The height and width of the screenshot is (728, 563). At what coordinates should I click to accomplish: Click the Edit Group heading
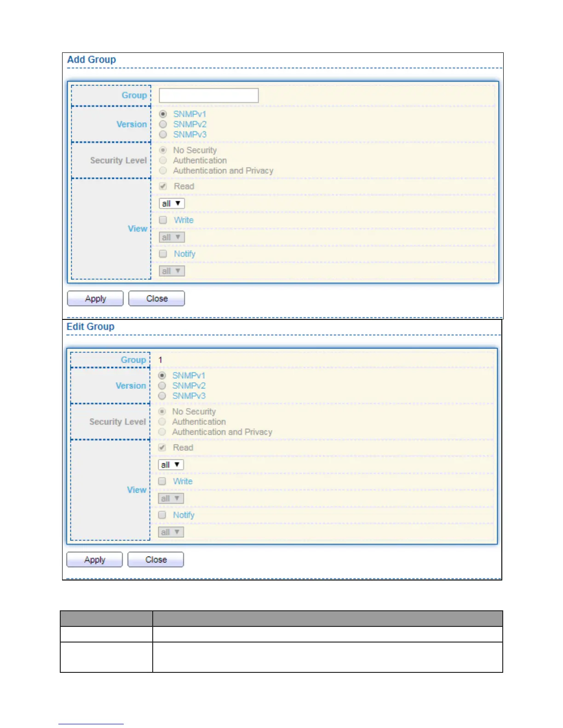[91, 327]
